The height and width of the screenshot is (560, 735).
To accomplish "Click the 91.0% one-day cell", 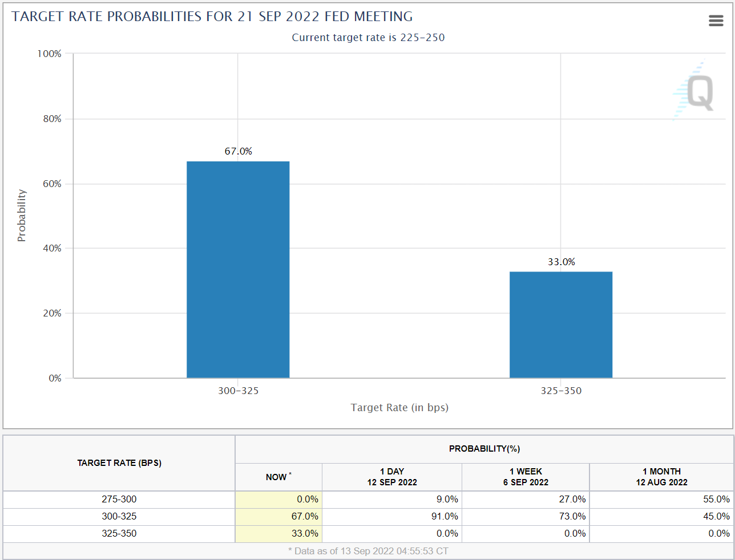I will [x=392, y=516].
